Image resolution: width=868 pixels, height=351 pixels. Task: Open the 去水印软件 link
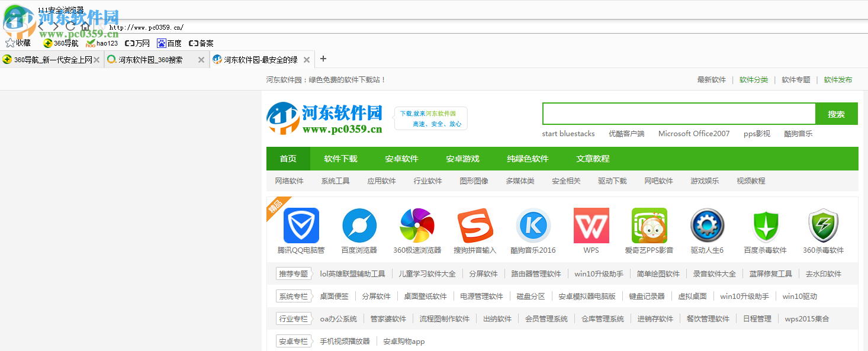[824, 274]
